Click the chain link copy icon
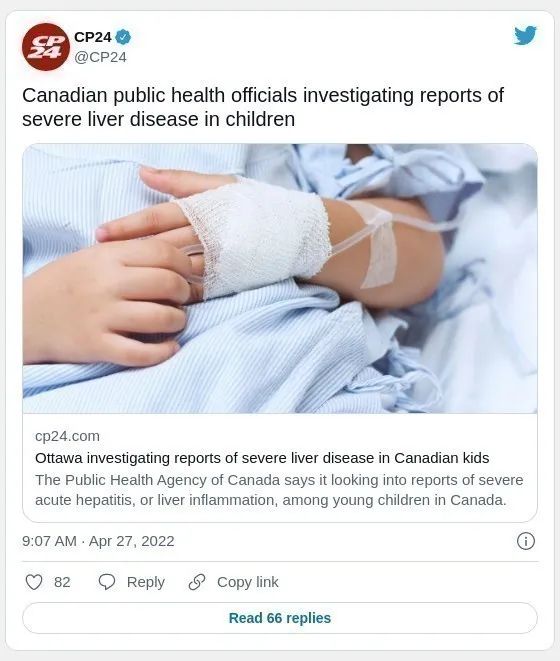Screen dimensions: 560x661 coord(197,582)
